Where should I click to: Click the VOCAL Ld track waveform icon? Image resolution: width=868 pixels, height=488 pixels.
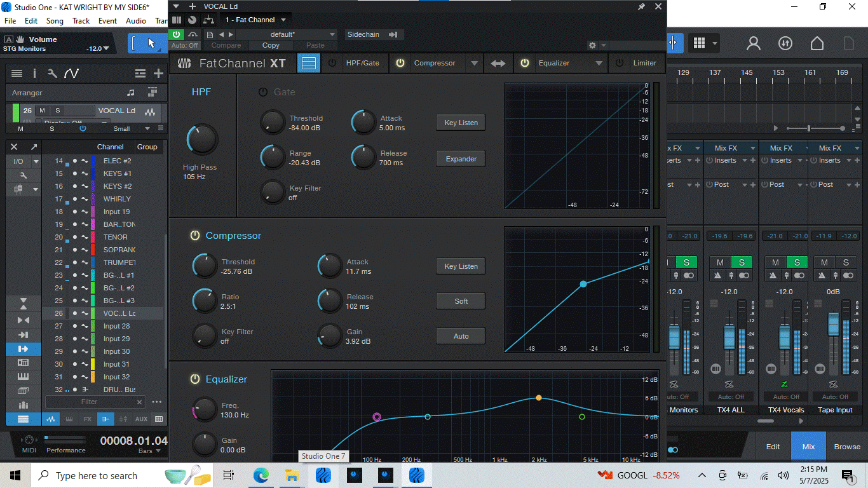[x=151, y=111]
